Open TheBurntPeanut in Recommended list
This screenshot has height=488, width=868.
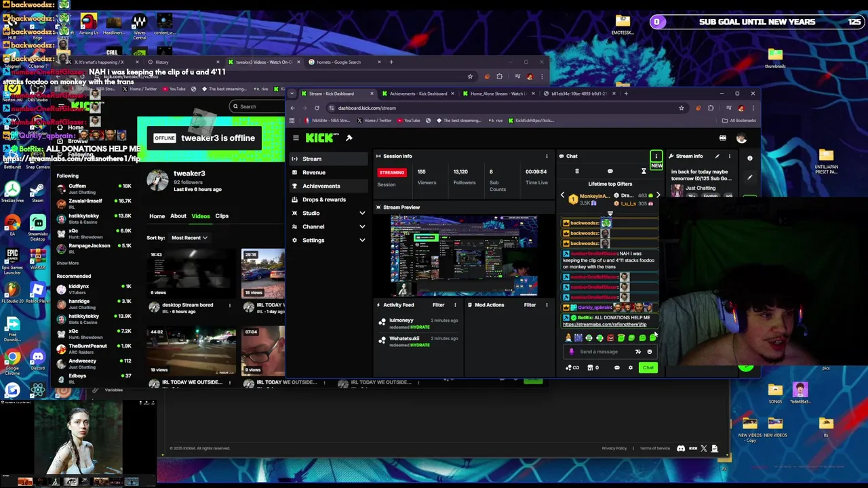pyautogui.click(x=93, y=348)
